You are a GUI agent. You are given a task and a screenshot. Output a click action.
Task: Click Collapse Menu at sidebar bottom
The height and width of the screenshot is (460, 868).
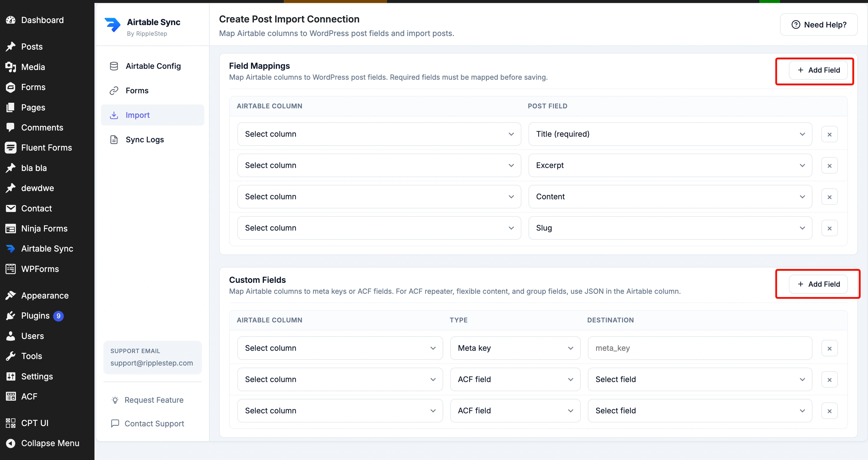click(47, 443)
